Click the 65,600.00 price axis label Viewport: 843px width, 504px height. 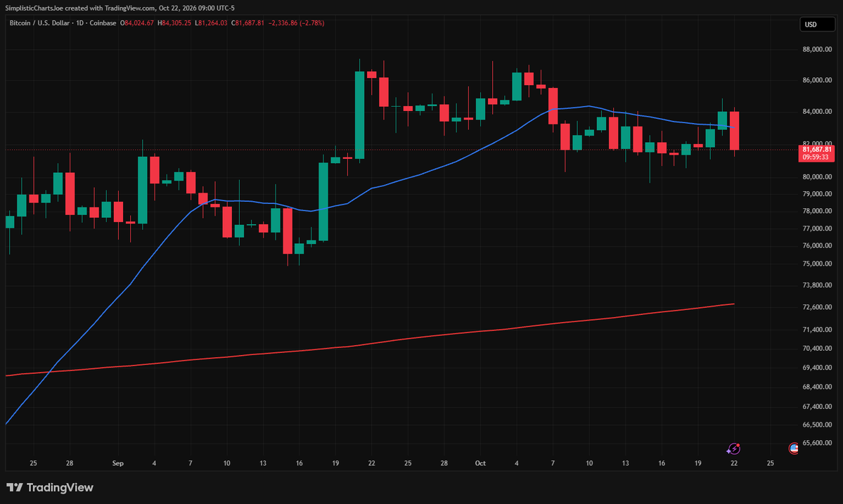[x=817, y=444]
